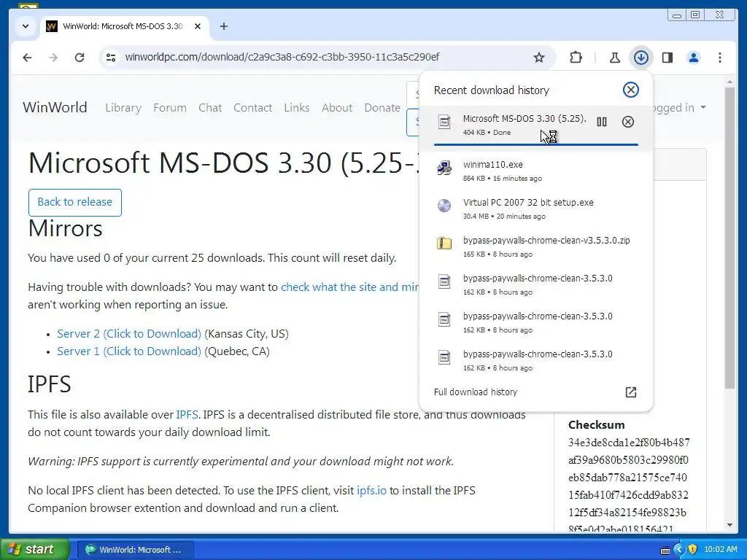Open the full download history external-link icon
This screenshot has height=560, width=747.
pos(631,392)
